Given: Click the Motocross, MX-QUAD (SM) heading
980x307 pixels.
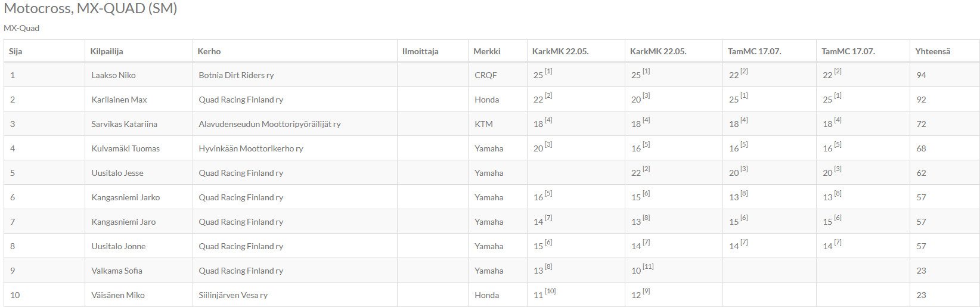Looking at the screenshot, I should click(91, 8).
